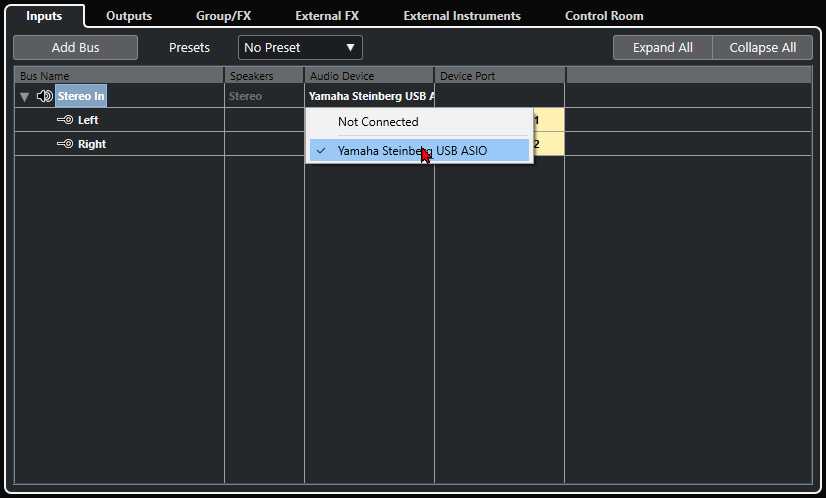Click the Collapse All button

tap(762, 48)
